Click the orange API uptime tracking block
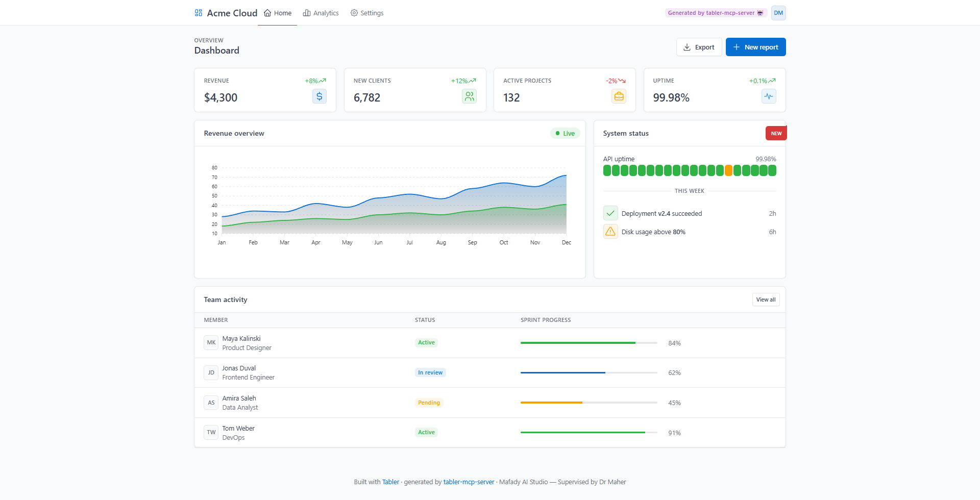Image resolution: width=980 pixels, height=500 pixels. 729,170
